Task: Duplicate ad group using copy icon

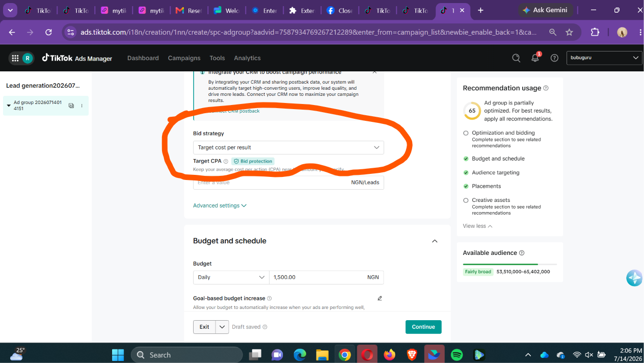Action: point(71,106)
